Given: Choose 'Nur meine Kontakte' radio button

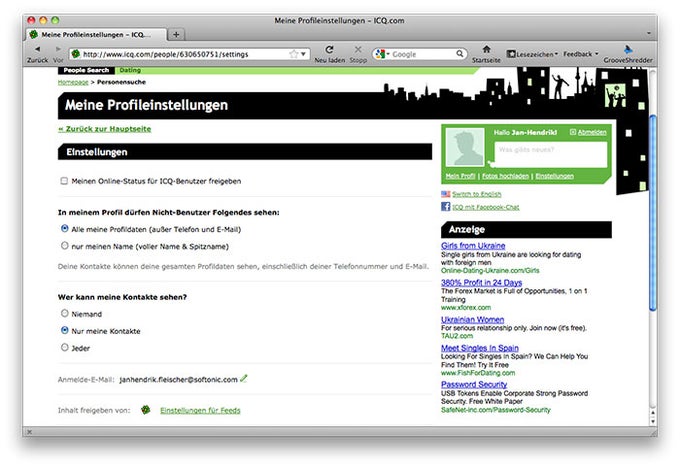Looking at the screenshot, I should point(65,330).
